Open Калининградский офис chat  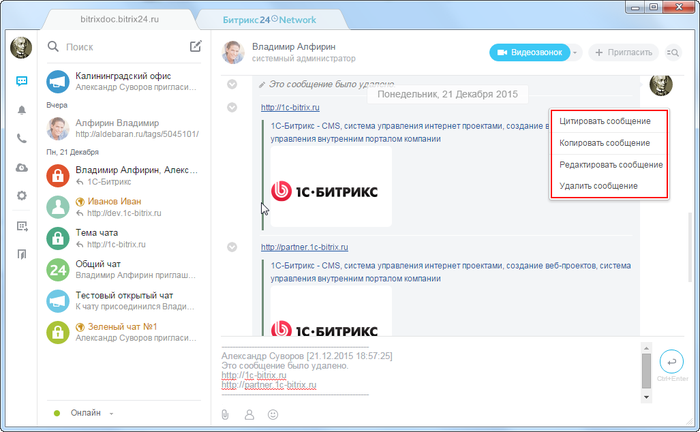[x=124, y=81]
